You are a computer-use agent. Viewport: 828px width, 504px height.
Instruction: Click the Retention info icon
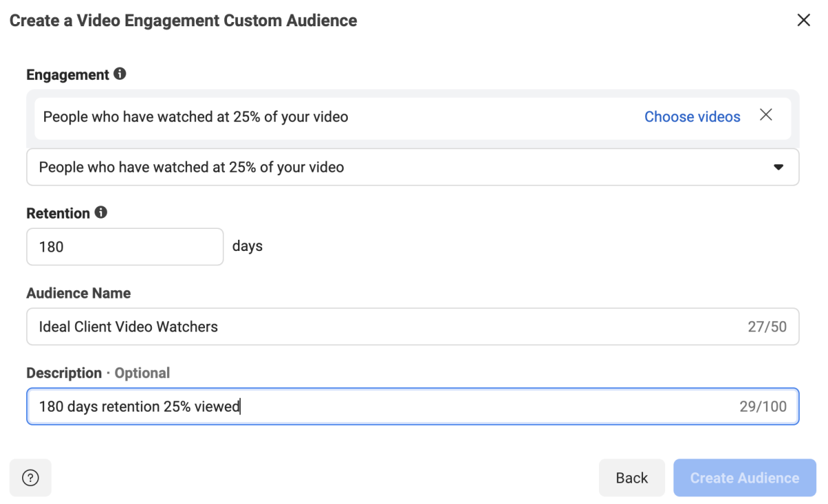click(x=101, y=213)
